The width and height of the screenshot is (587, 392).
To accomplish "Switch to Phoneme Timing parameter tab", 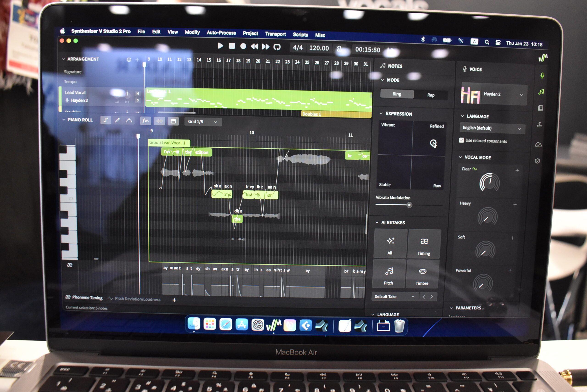I will 84,297.
